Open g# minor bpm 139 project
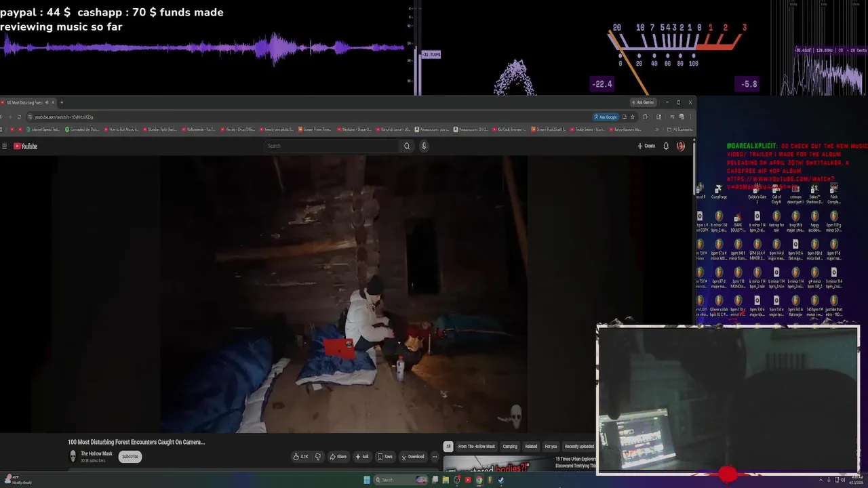The height and width of the screenshot is (488, 868). point(814,277)
